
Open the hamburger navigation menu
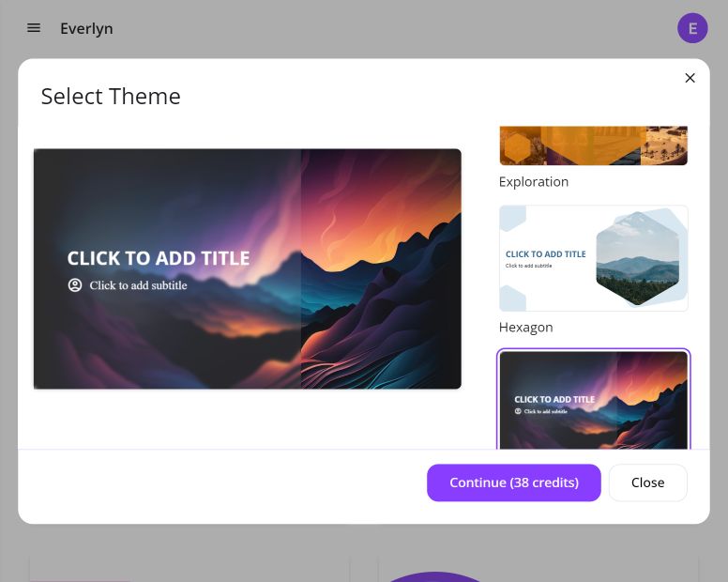click(x=34, y=28)
